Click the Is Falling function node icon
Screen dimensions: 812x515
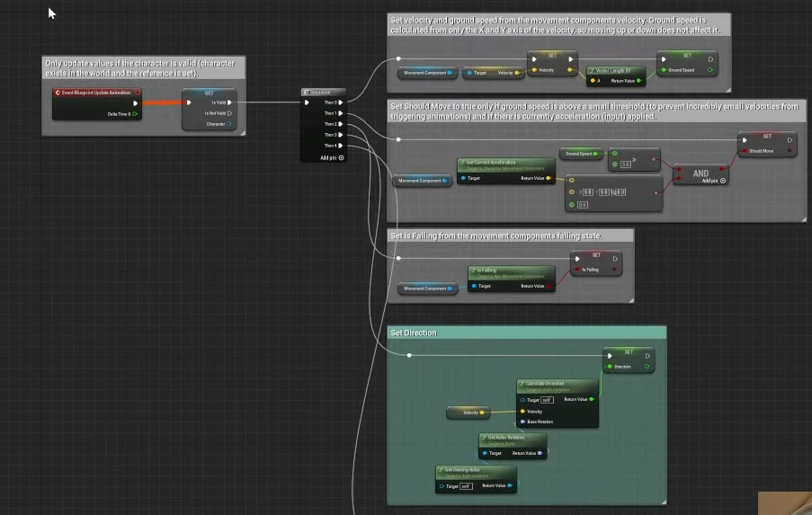472,269
